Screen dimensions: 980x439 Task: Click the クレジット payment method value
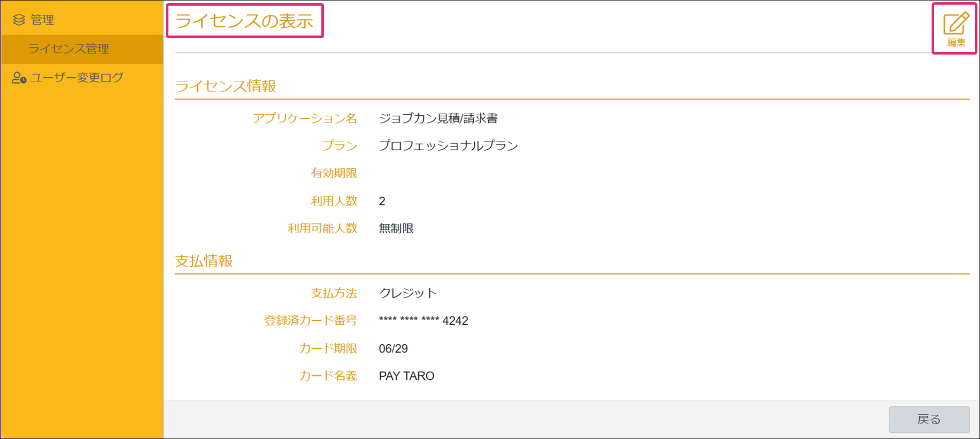coord(408,293)
